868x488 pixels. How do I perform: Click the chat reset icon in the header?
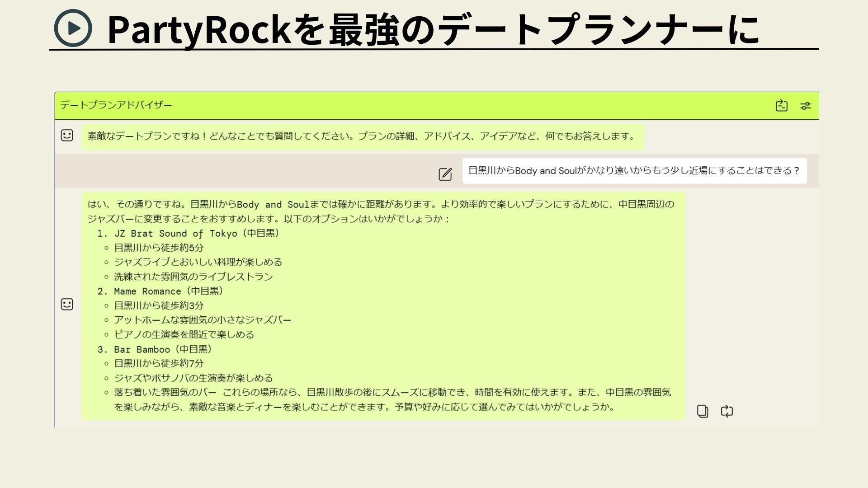coord(781,106)
